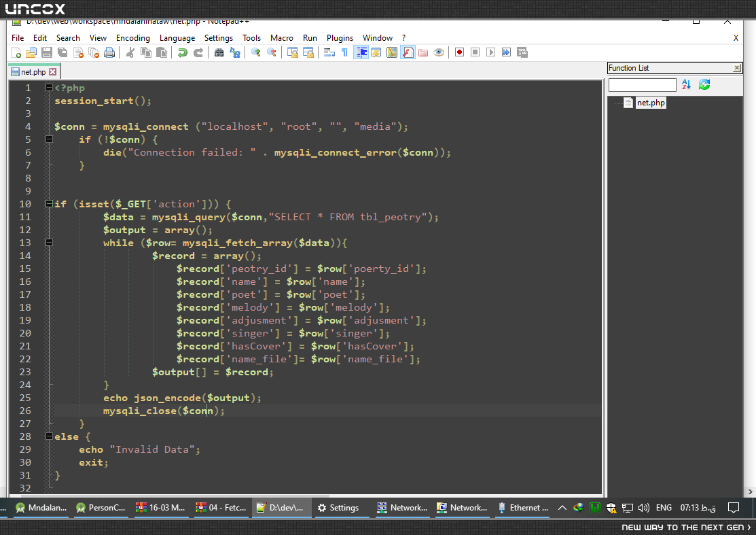Click the Copy toolbar icon

coord(145,52)
